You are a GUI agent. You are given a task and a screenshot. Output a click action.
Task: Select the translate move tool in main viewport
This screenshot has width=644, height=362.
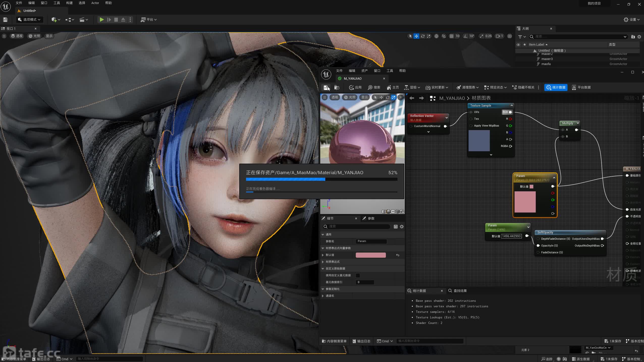(416, 36)
